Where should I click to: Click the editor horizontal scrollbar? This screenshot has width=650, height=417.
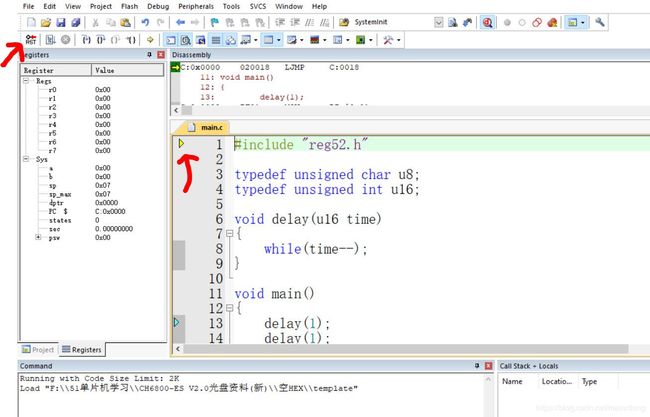point(406,349)
